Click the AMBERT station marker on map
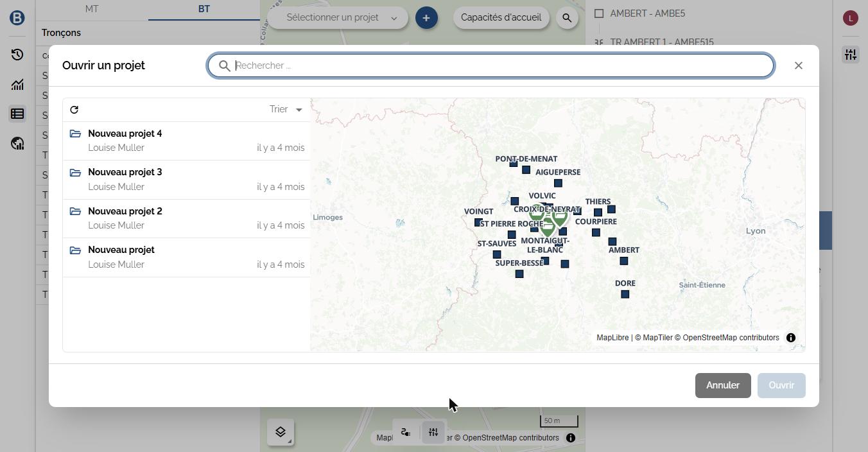The width and height of the screenshot is (868, 452). pyautogui.click(x=623, y=261)
